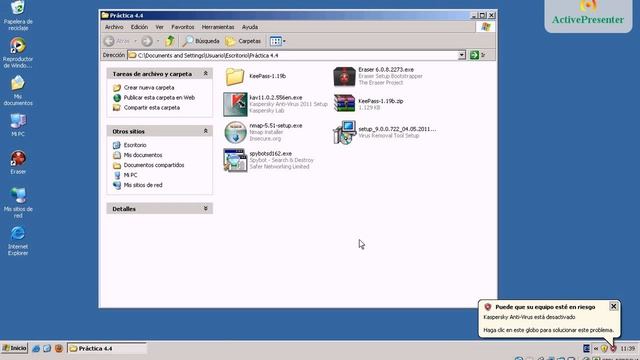Open Mis sitios de red link
This screenshot has width=640, height=360.
[143, 185]
